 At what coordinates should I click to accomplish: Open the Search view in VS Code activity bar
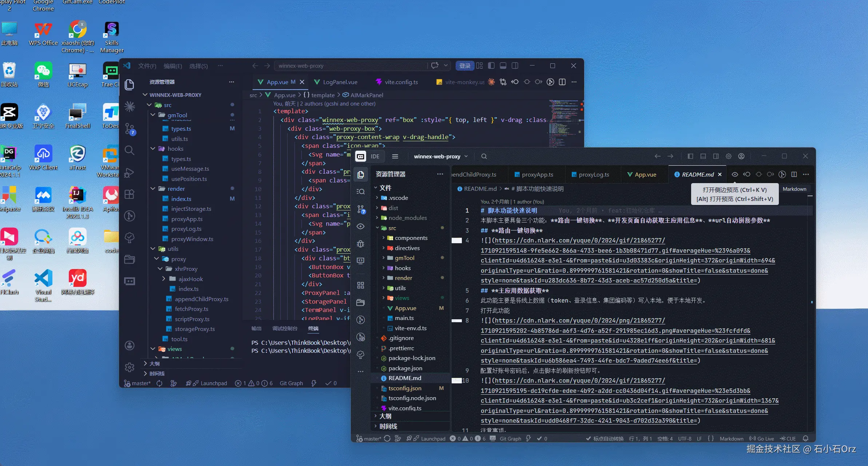[130, 150]
